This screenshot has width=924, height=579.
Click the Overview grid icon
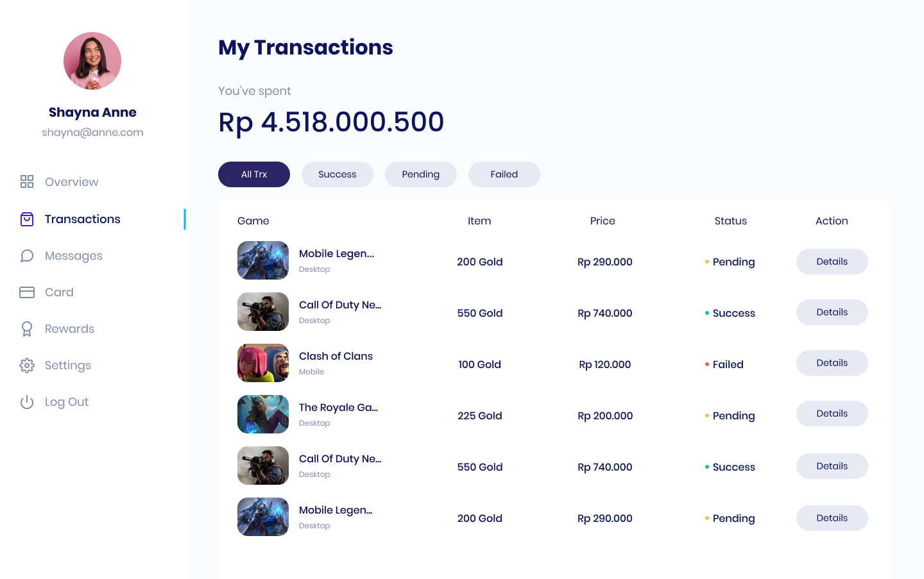(x=27, y=181)
